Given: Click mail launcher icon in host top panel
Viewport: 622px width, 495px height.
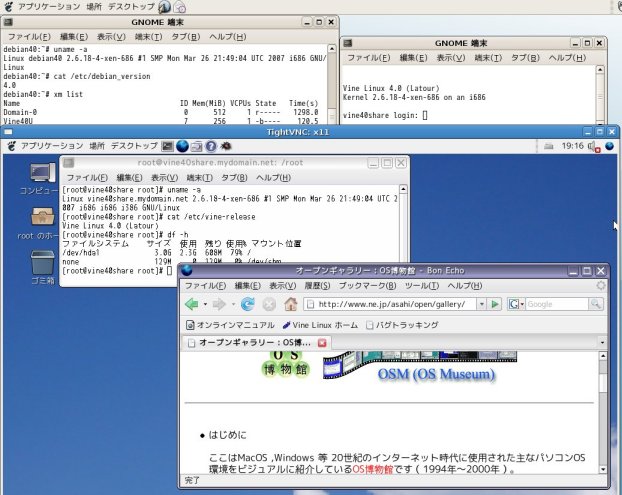Looking at the screenshot, I should click(x=180, y=7).
